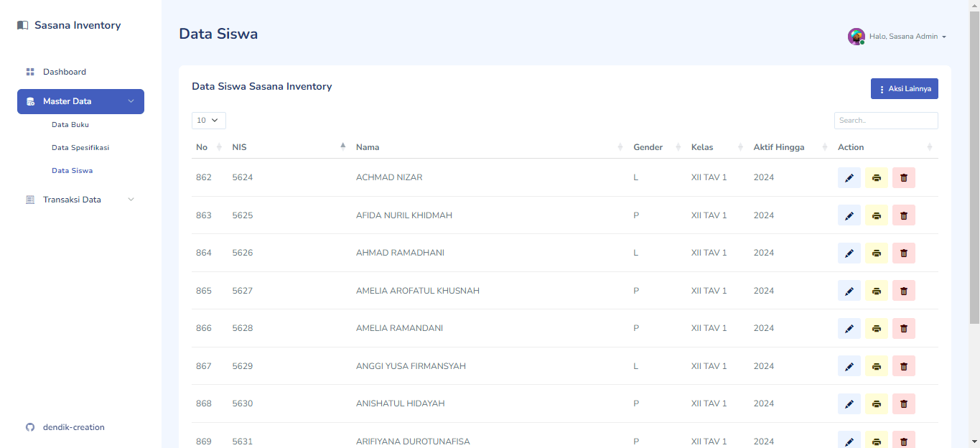Screen dimensions: 980x448
Task: Edit student ACHMAD NIZAR with pencil icon
Action: click(x=849, y=177)
